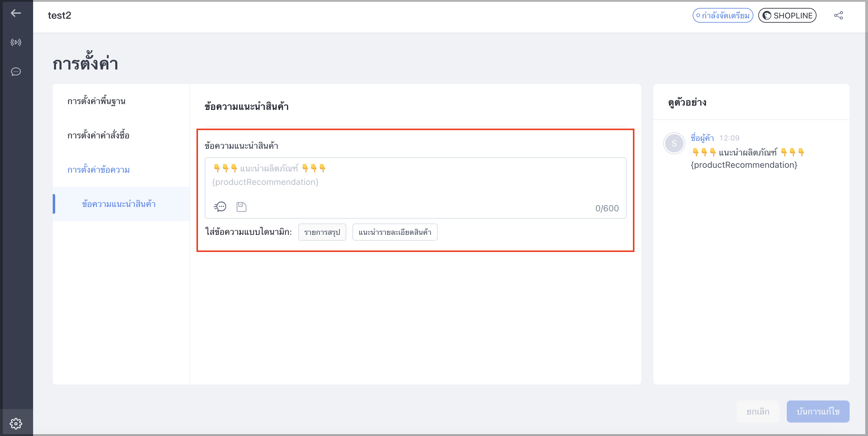Image resolution: width=868 pixels, height=436 pixels.
Task: Click the preview avatar S circle
Action: 674,143
